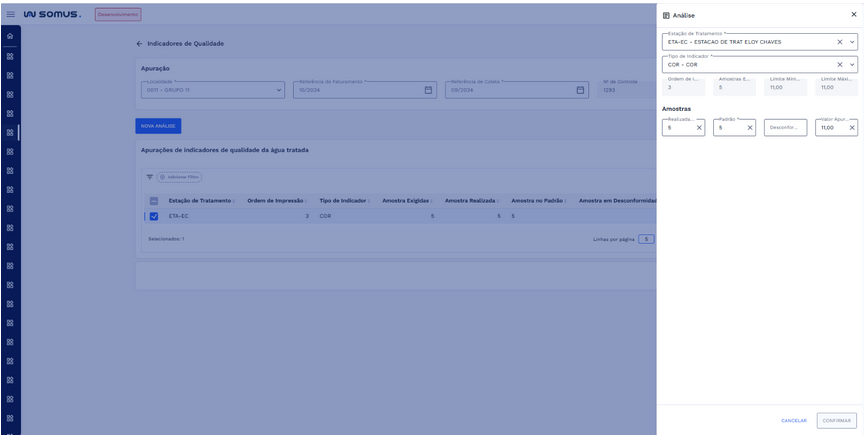The width and height of the screenshot is (865, 439).
Task: Open the Tipo de Indicador dropdown
Action: point(852,64)
